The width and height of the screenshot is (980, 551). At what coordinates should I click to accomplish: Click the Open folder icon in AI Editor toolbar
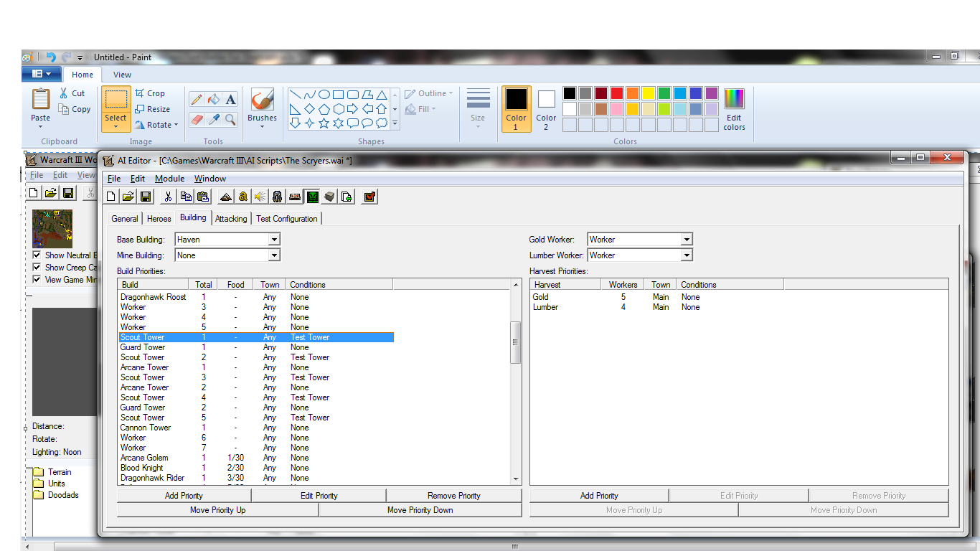[x=128, y=197]
